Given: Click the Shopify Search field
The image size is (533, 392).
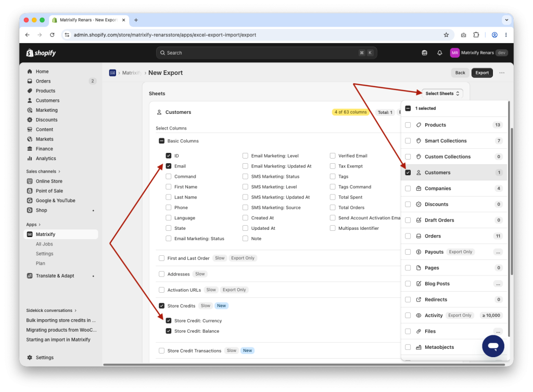Looking at the screenshot, I should coord(266,53).
